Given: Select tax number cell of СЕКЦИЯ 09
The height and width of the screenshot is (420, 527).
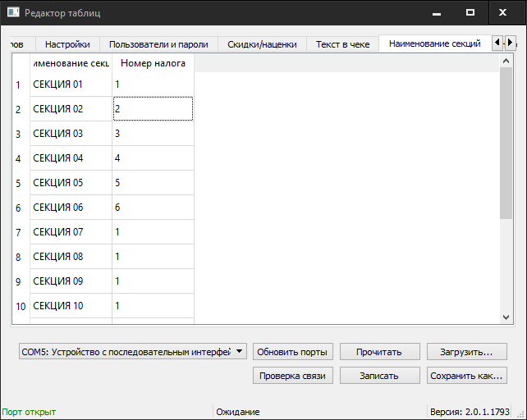Looking at the screenshot, I should tap(153, 281).
